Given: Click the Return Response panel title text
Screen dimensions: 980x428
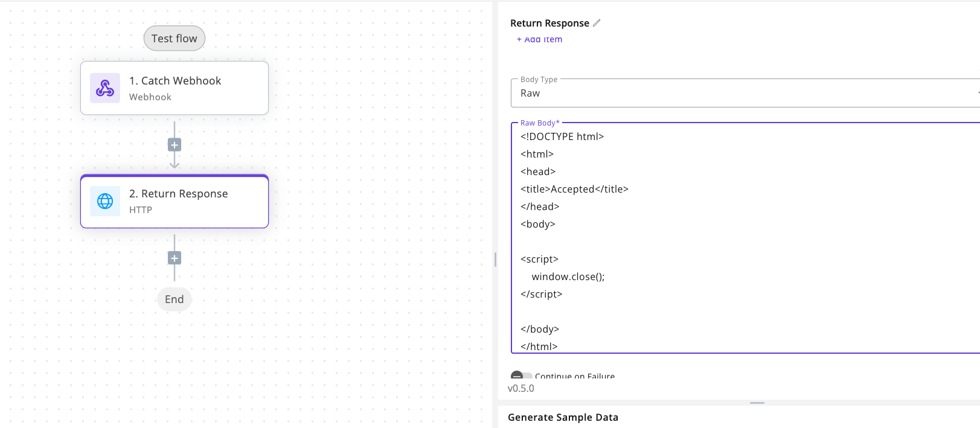Looking at the screenshot, I should (549, 23).
